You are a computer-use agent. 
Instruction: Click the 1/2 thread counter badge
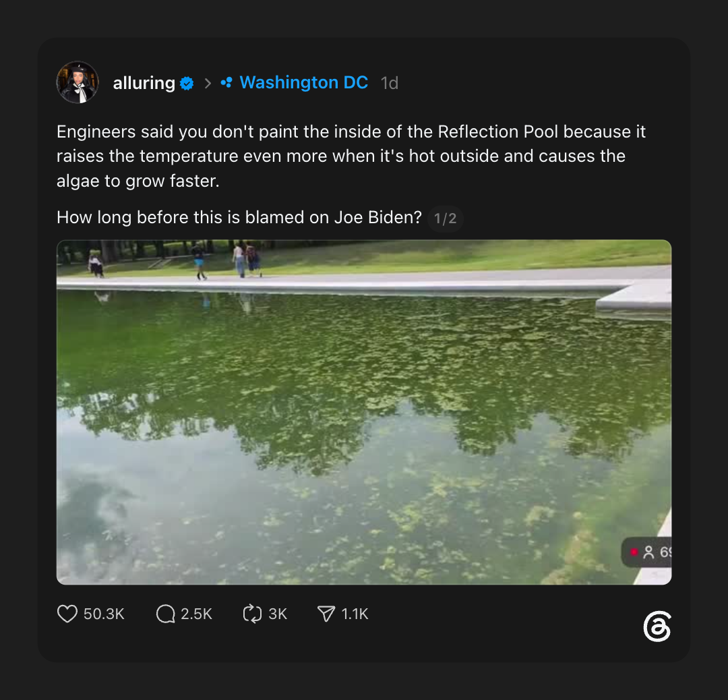[446, 218]
